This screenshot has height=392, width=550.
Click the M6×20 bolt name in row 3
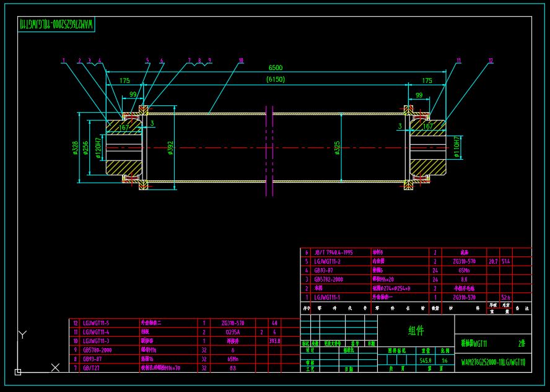383,279
